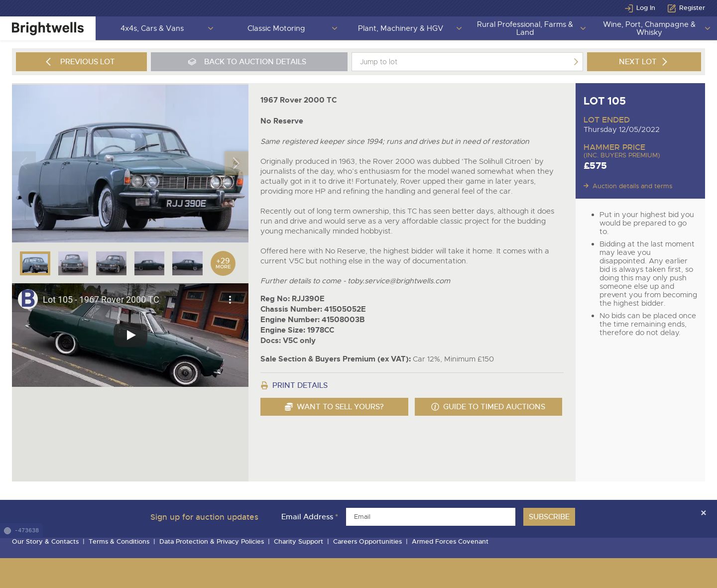Click the Register pencil icon
The width and height of the screenshot is (717, 588).
(x=672, y=8)
